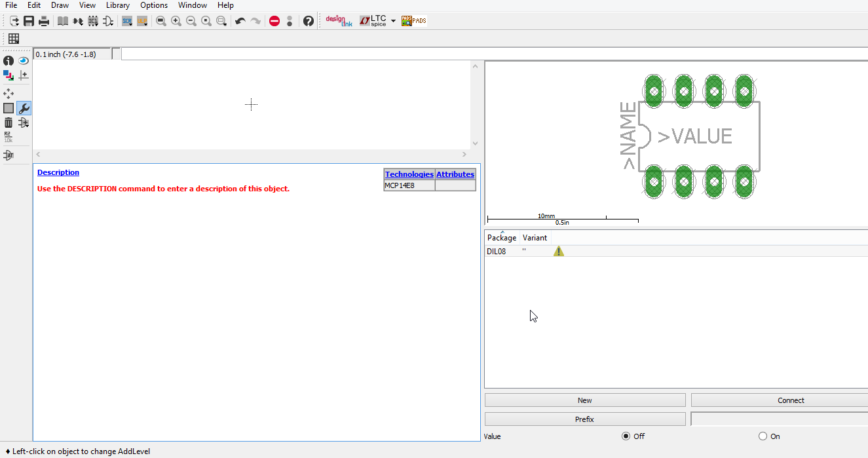Open the Device editor icon
This screenshot has width=868, height=458.
[78, 21]
